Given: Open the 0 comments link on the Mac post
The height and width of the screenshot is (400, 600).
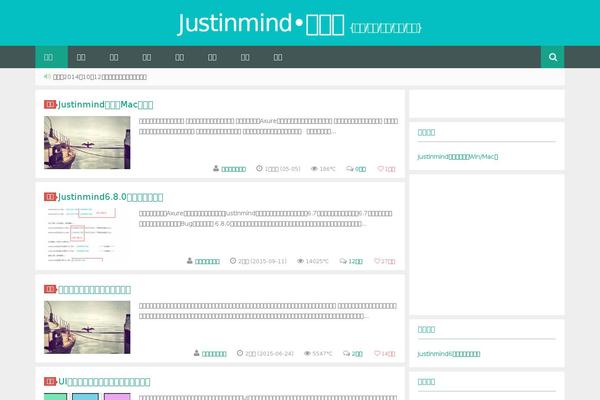Looking at the screenshot, I should 360,169.
